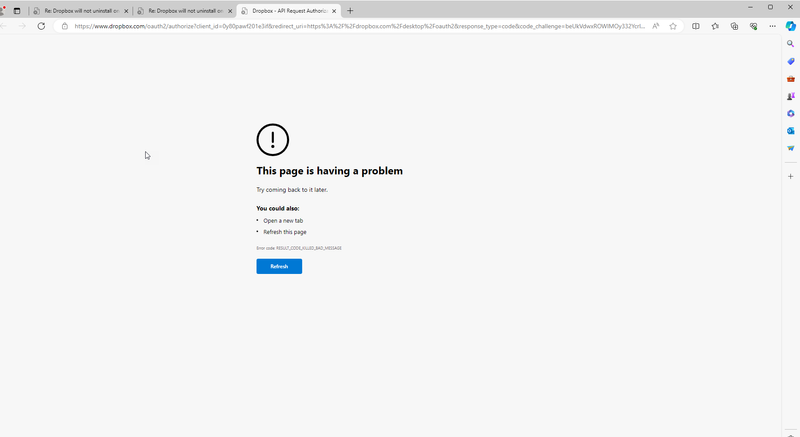The height and width of the screenshot is (437, 800).
Task: Go back using the browser back arrow
Action: [x=3, y=26]
